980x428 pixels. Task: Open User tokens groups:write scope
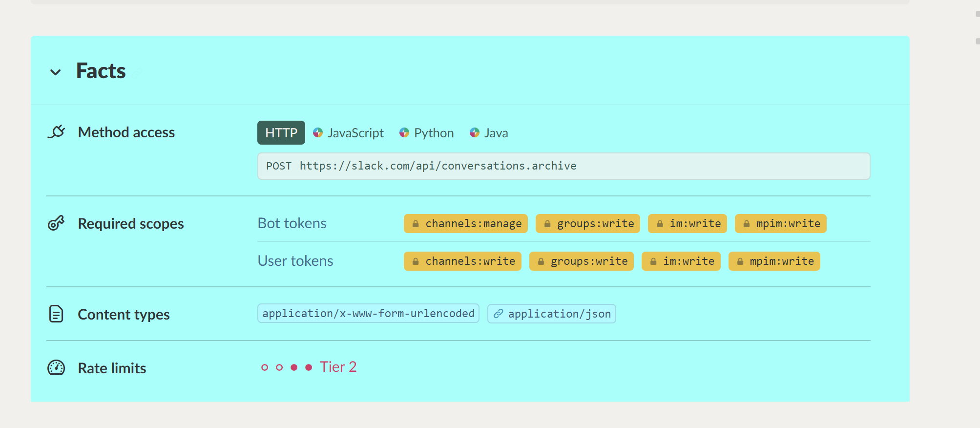pos(582,261)
